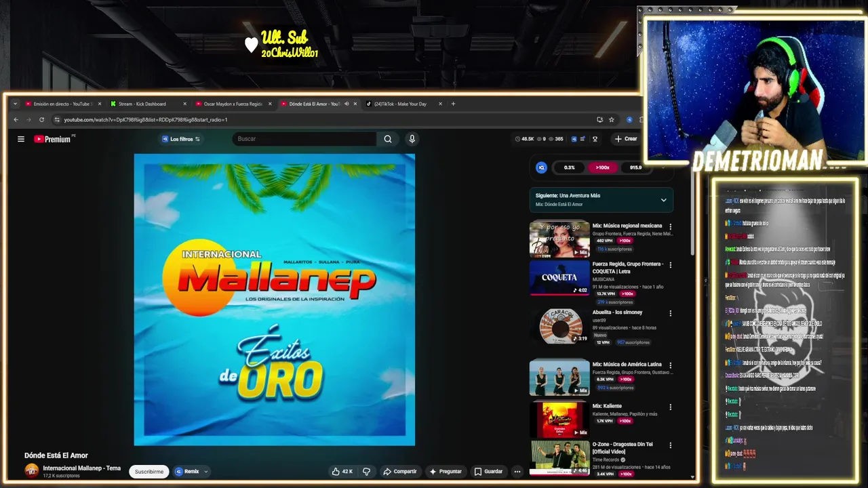Click the >100x pink pill in stats bar
868x488 pixels.
(602, 167)
